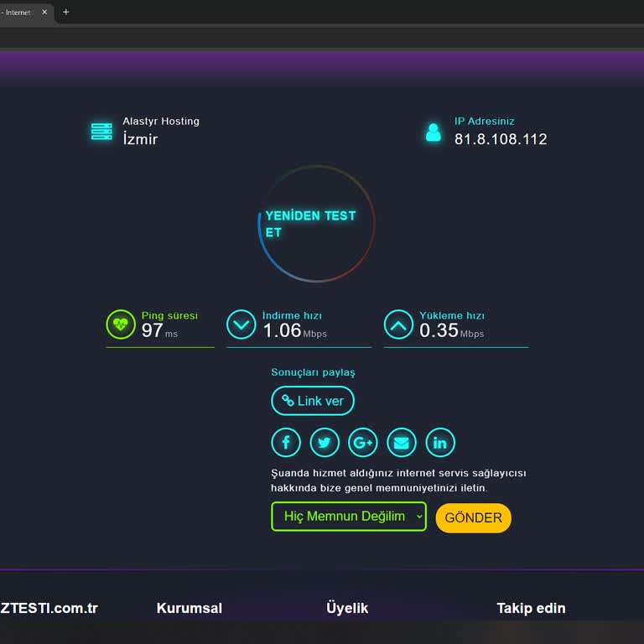Click the IP Adresiniz label
Viewport: 644px width, 644px height.
click(484, 121)
